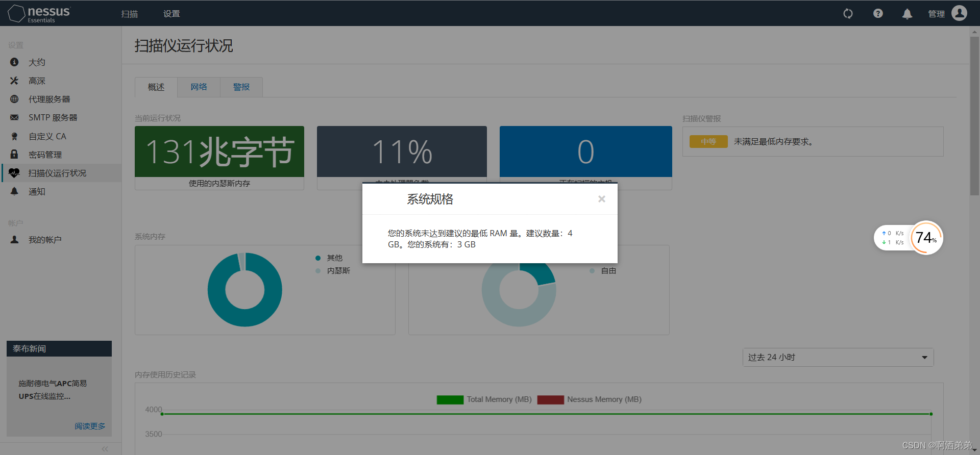
Task: Click the info icon beside 大约
Action: [14, 62]
